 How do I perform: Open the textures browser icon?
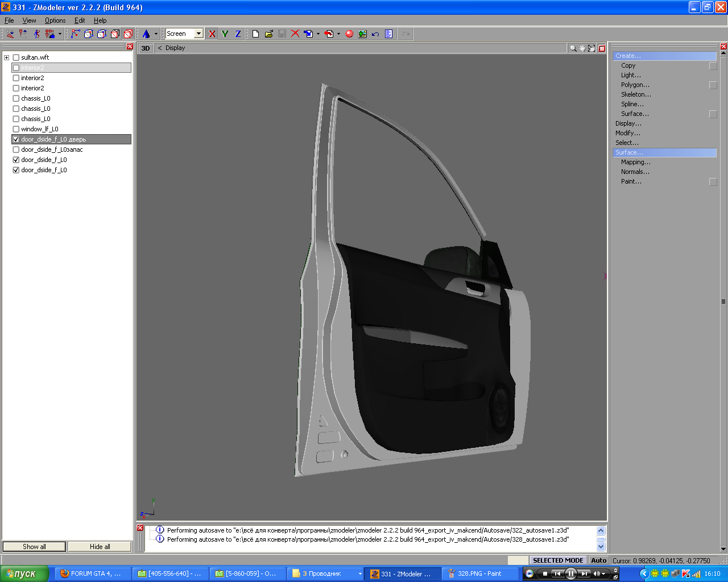pos(362,34)
